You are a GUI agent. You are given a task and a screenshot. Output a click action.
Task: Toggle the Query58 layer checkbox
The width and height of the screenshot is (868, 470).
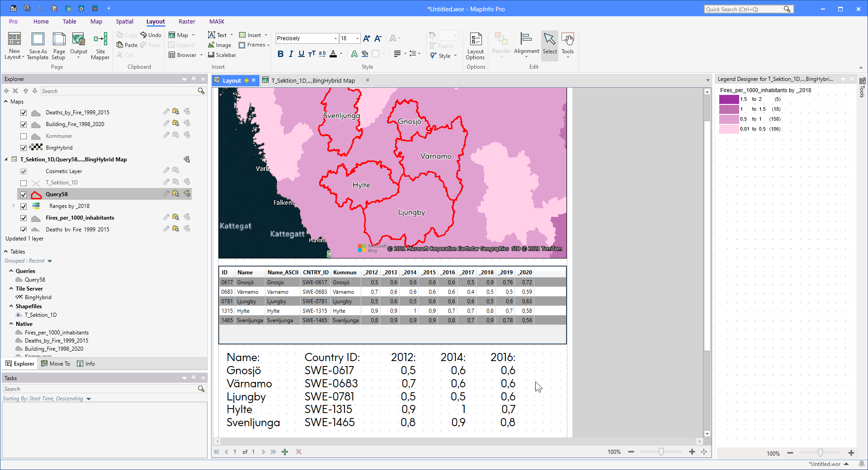[x=24, y=195]
